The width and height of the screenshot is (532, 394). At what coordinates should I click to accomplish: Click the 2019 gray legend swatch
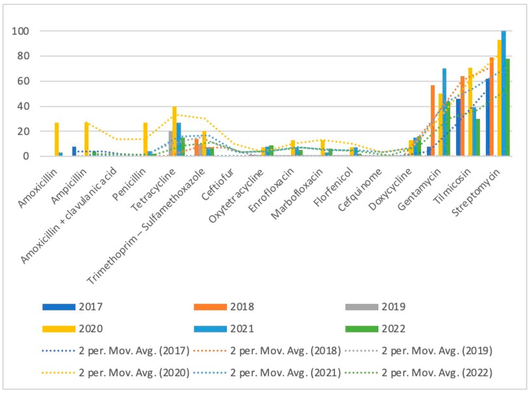tap(362, 307)
